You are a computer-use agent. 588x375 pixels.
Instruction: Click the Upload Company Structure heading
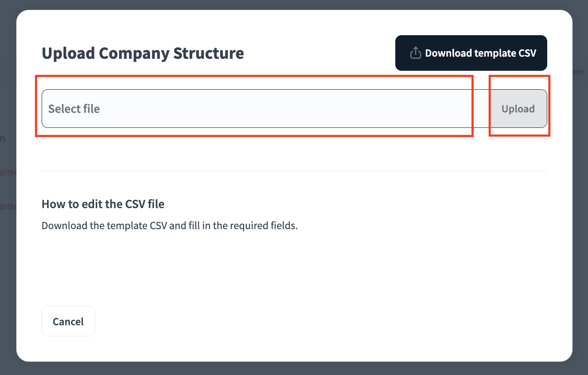[x=142, y=53]
